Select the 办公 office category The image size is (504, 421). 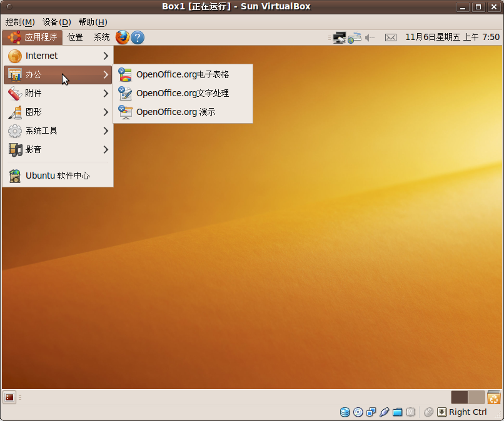tap(58, 75)
